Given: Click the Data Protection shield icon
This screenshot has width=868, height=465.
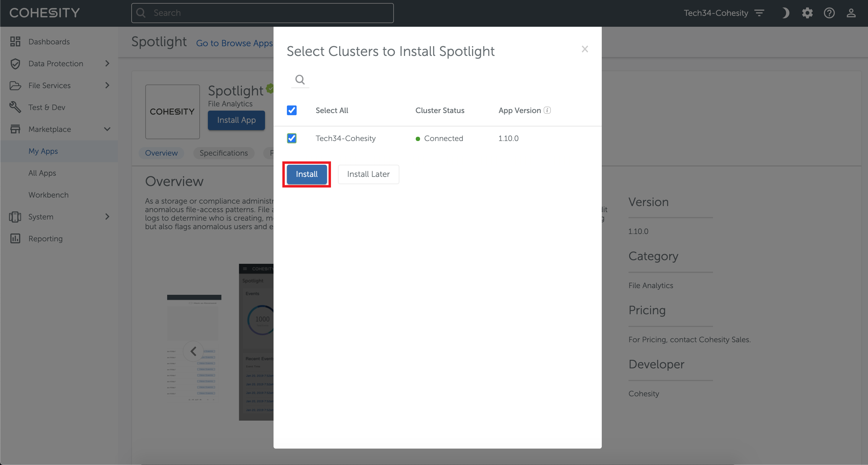Looking at the screenshot, I should click(15, 63).
